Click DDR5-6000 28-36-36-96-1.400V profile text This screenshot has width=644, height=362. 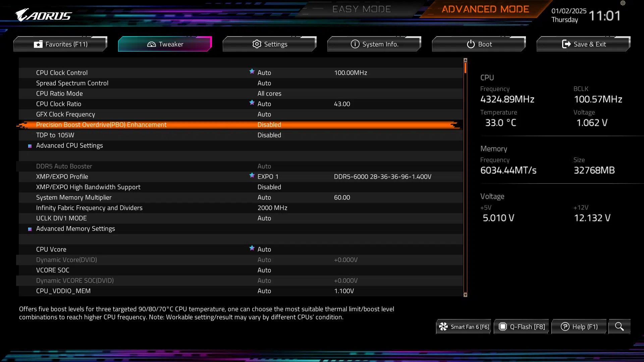pyautogui.click(x=383, y=177)
